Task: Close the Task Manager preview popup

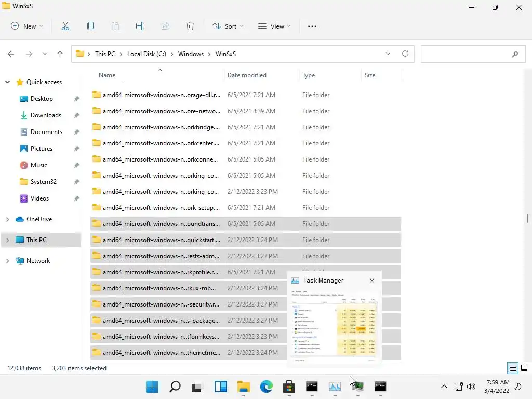Action: 372,280
